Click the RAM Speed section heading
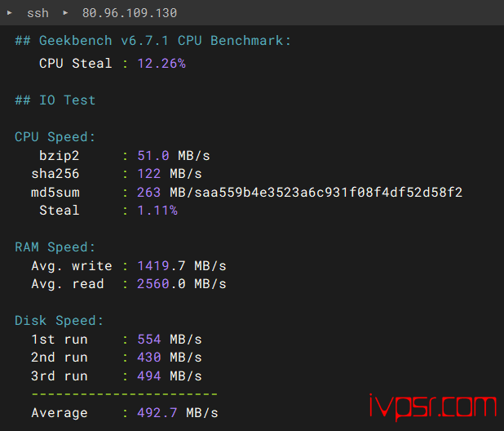The image size is (504, 431). [55, 247]
